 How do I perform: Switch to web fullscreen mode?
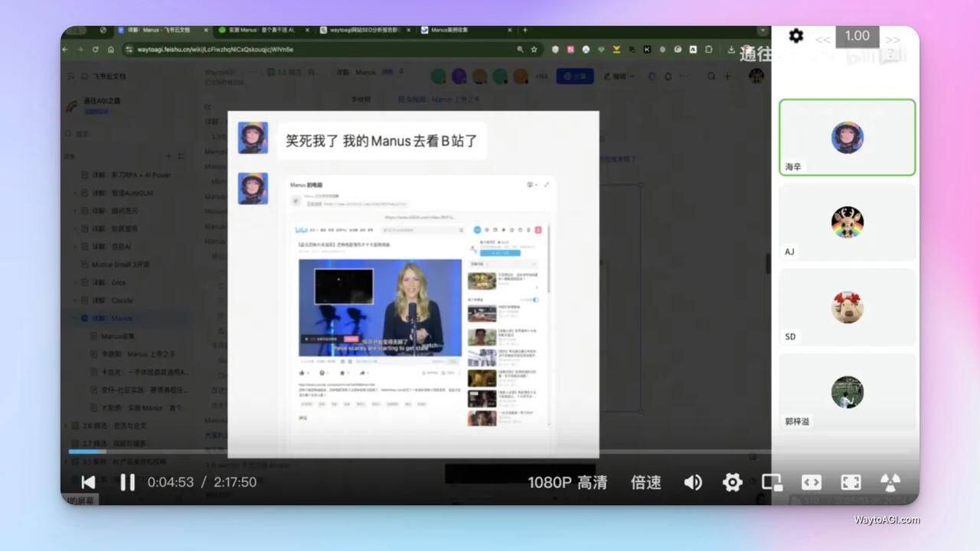pyautogui.click(x=812, y=482)
